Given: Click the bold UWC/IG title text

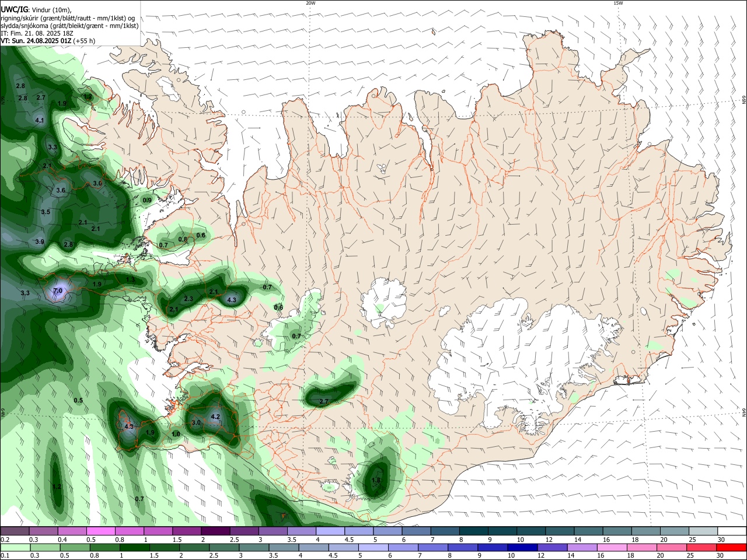Looking at the screenshot, I should coord(14,9).
